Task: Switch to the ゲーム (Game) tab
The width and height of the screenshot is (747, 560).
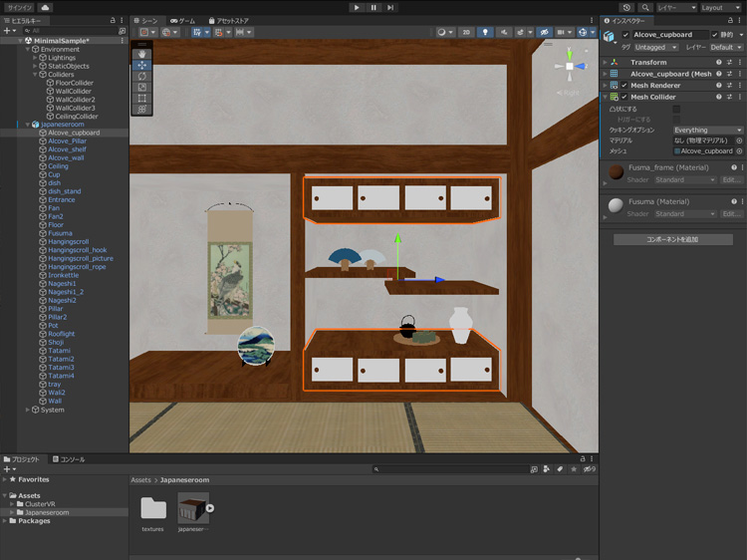Action: 180,20
